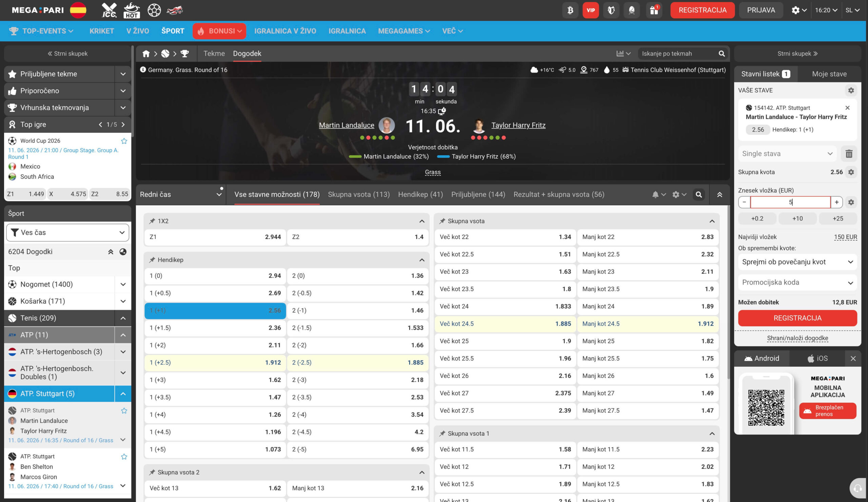Viewport: 868px width, 502px height.
Task: Click the home breadcrumb icon
Action: coord(146,54)
